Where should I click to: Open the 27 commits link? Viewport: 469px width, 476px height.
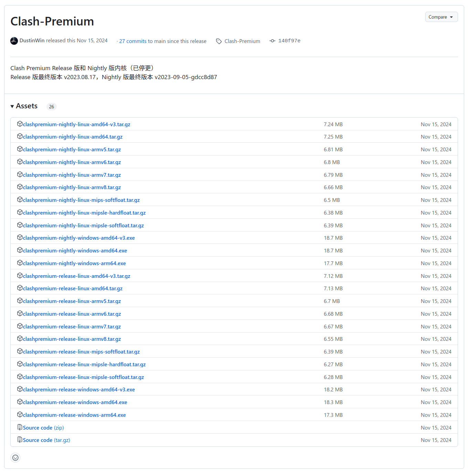133,41
